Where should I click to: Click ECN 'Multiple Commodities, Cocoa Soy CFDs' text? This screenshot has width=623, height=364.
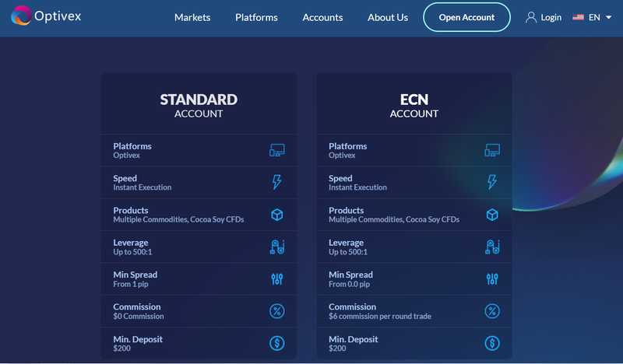(x=394, y=219)
